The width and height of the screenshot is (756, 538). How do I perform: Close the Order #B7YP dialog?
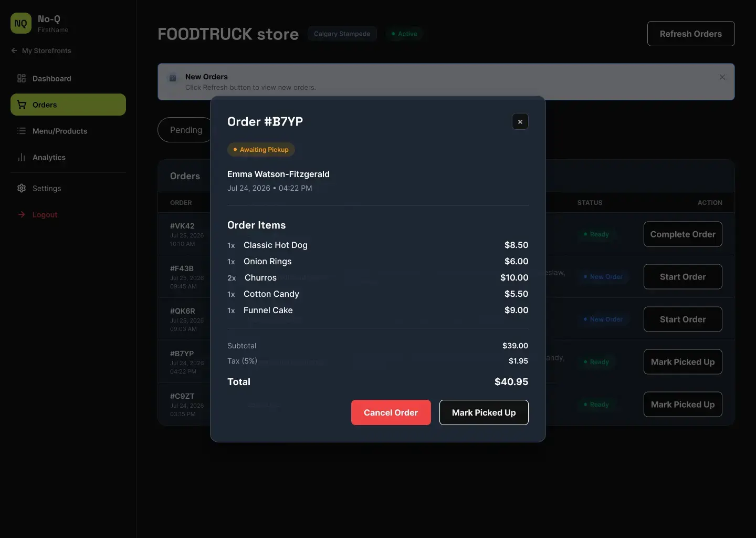tap(520, 122)
